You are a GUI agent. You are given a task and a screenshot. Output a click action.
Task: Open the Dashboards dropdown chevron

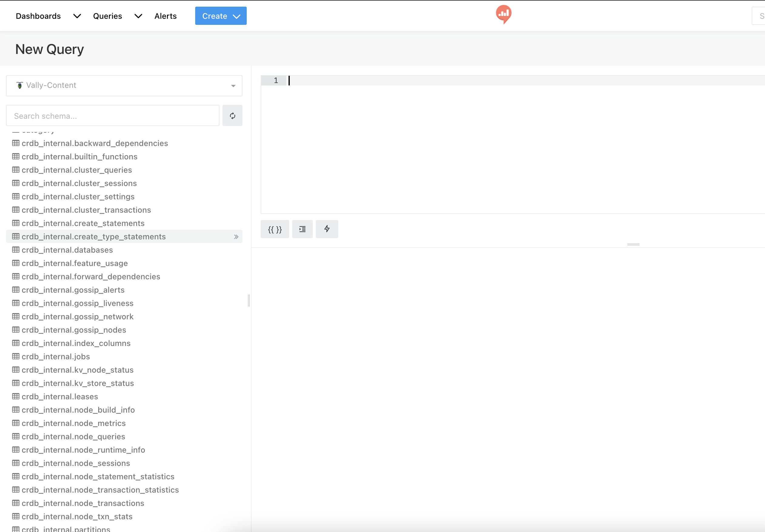click(77, 16)
